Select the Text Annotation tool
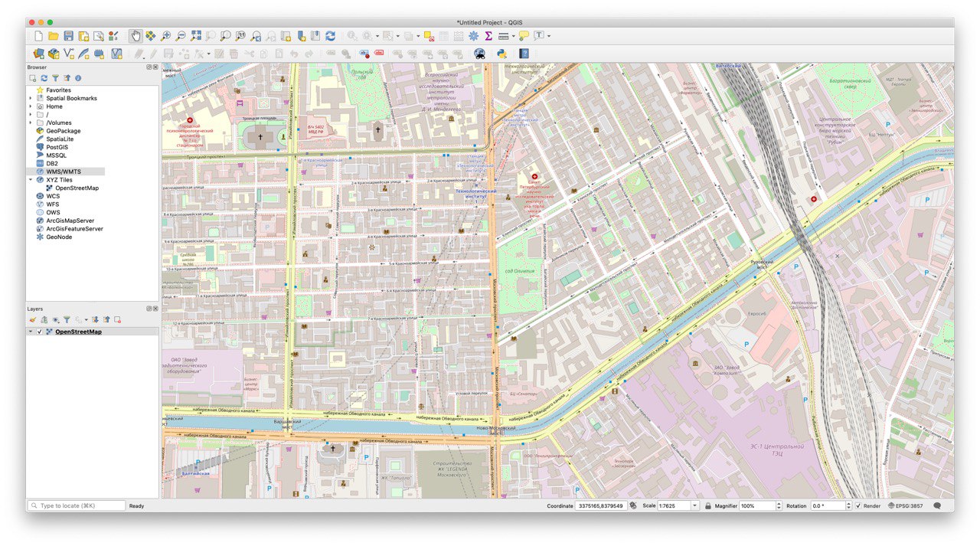Image resolution: width=980 pixels, height=546 pixels. (x=539, y=36)
